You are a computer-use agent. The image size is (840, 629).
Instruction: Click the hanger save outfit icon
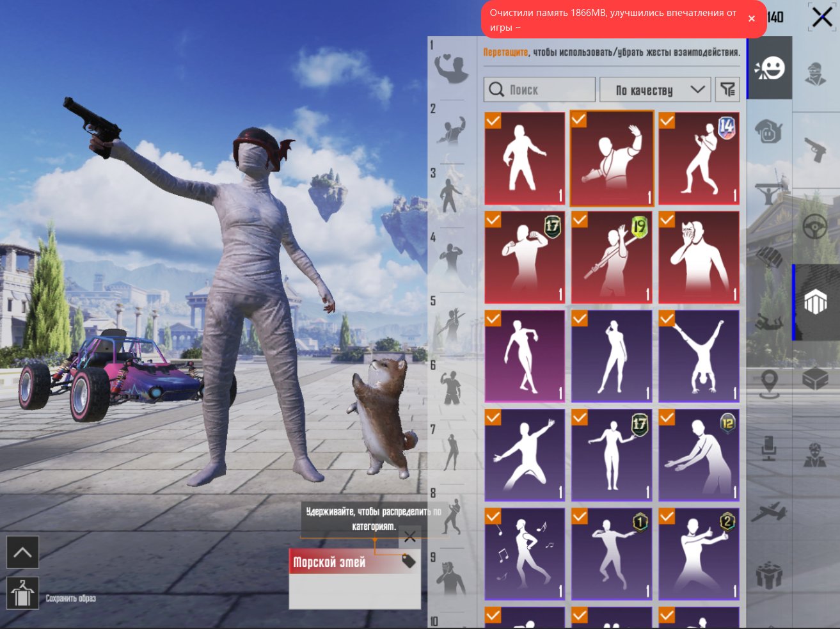22,593
